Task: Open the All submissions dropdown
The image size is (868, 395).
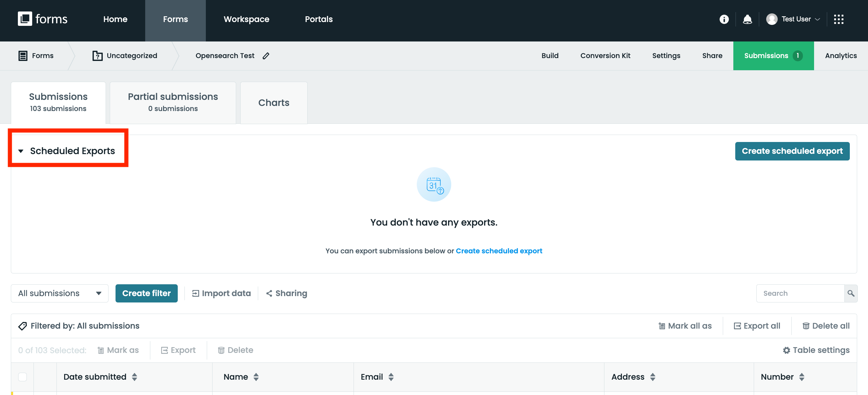Action: pyautogui.click(x=60, y=293)
